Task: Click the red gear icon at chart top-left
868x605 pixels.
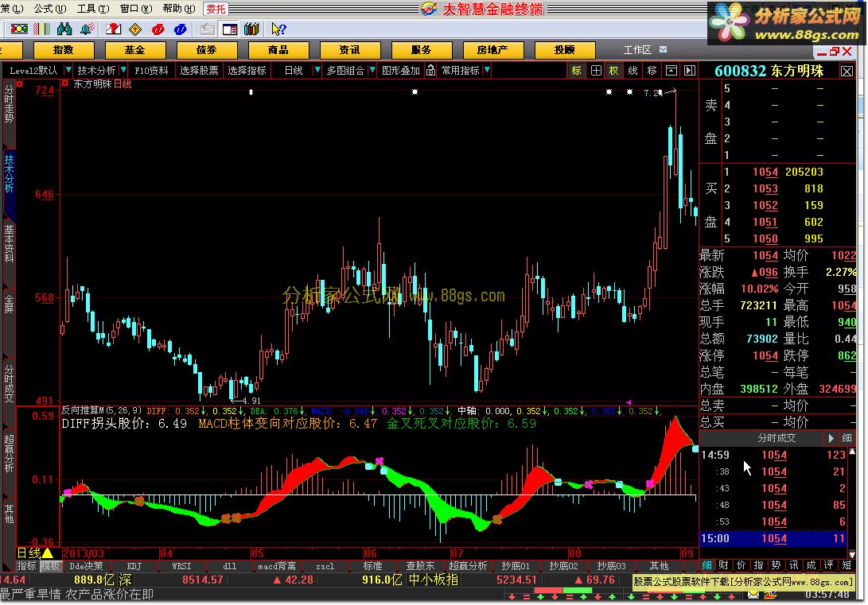Action: [x=19, y=84]
